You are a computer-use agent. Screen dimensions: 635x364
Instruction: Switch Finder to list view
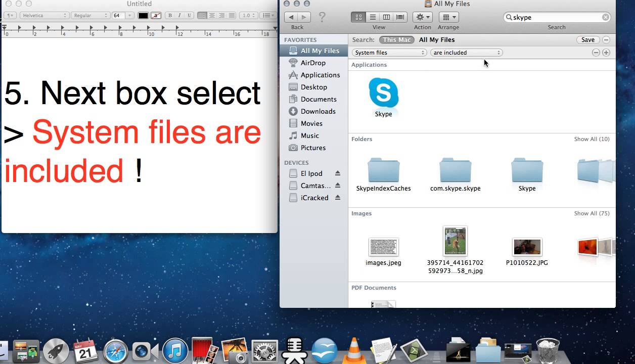pos(373,17)
